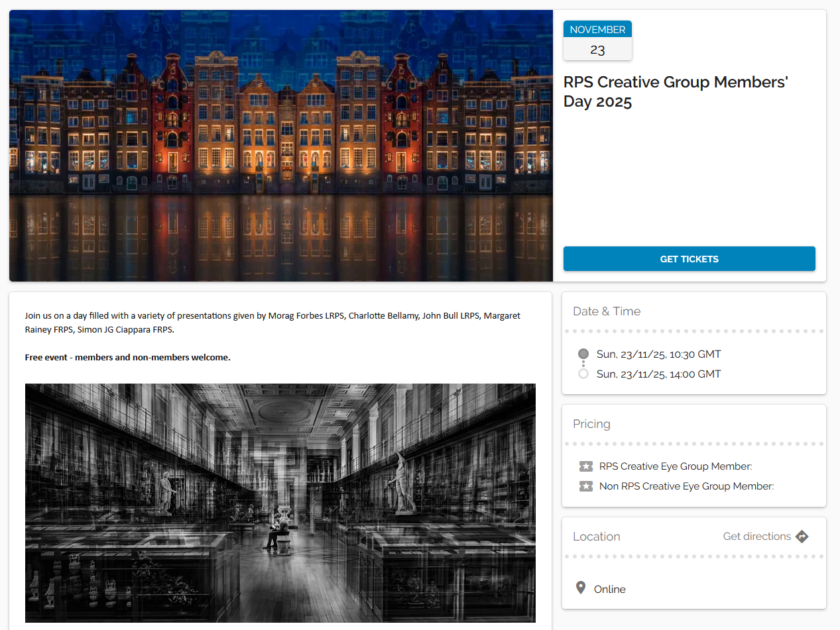This screenshot has width=840, height=630.
Task: Click the directions arrow diamond icon
Action: click(x=802, y=537)
